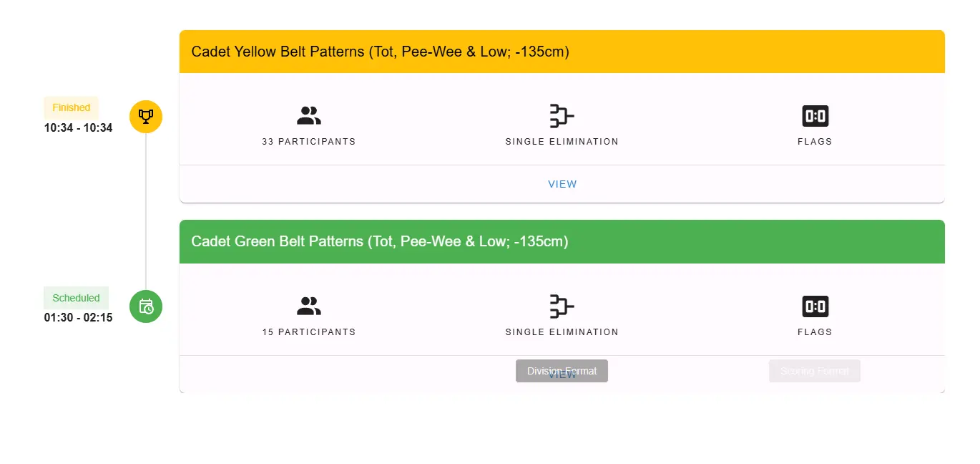Select Cadet Yellow Belt Patterns header
The height and width of the screenshot is (464, 980).
tap(380, 52)
